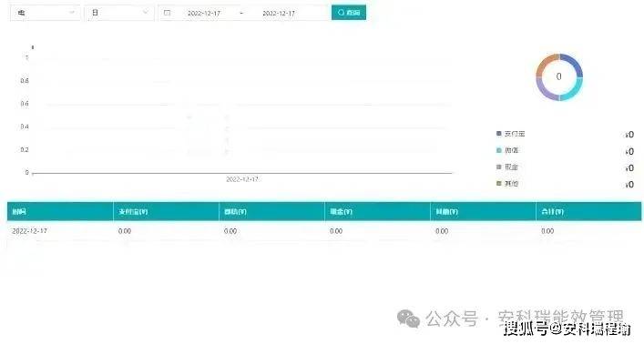This screenshot has height=344, width=644.
Task: Click the 2022-12-17 chart axis label
Action: (242, 179)
